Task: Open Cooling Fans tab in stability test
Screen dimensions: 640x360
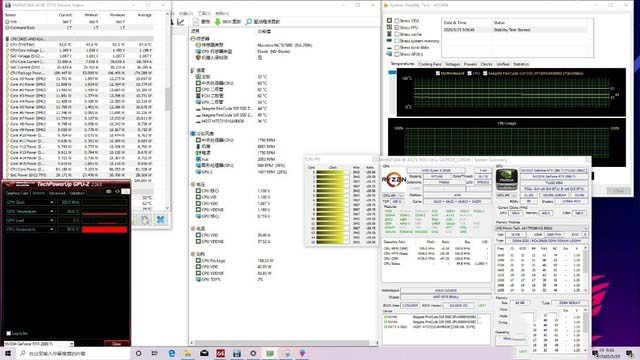Action: (x=430, y=64)
